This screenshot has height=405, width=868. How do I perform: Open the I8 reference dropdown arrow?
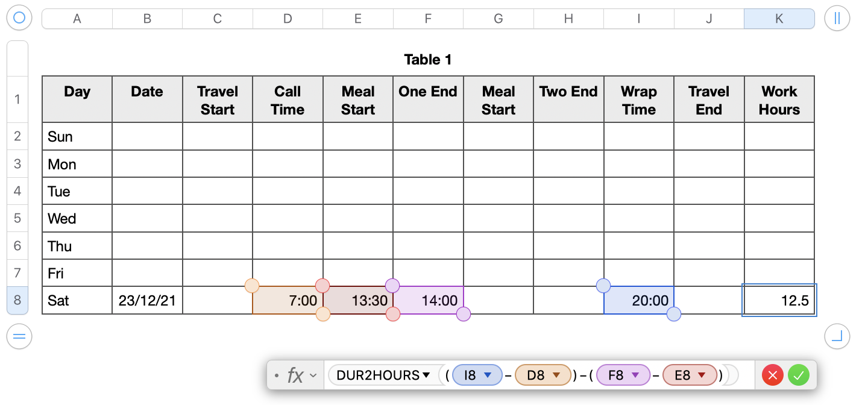click(488, 375)
